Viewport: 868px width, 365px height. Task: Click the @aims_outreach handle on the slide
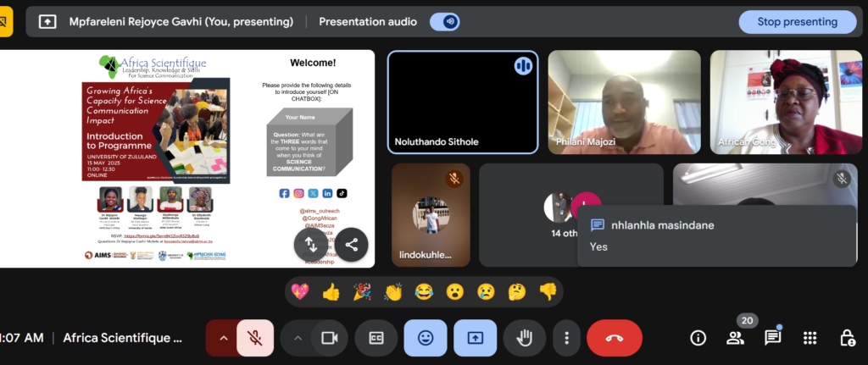(x=320, y=211)
